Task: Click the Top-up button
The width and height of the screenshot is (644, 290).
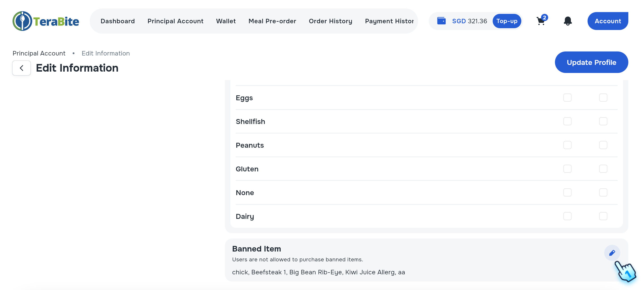Action: (x=507, y=21)
